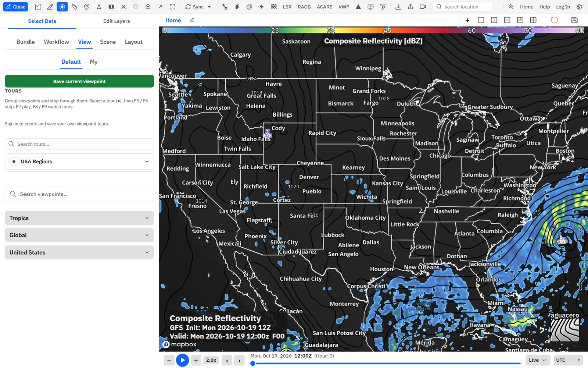Click the Search tours input field

pyautogui.click(x=79, y=144)
